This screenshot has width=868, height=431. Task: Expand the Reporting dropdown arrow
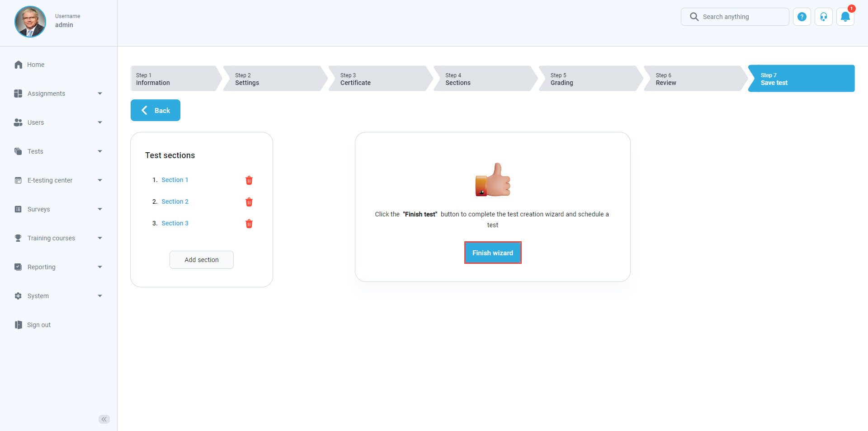click(100, 267)
